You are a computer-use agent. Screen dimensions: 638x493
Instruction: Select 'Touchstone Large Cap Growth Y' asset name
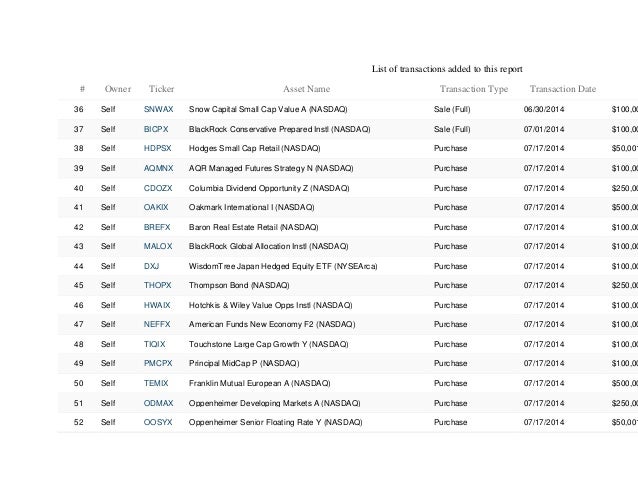pyautogui.click(x=248, y=344)
